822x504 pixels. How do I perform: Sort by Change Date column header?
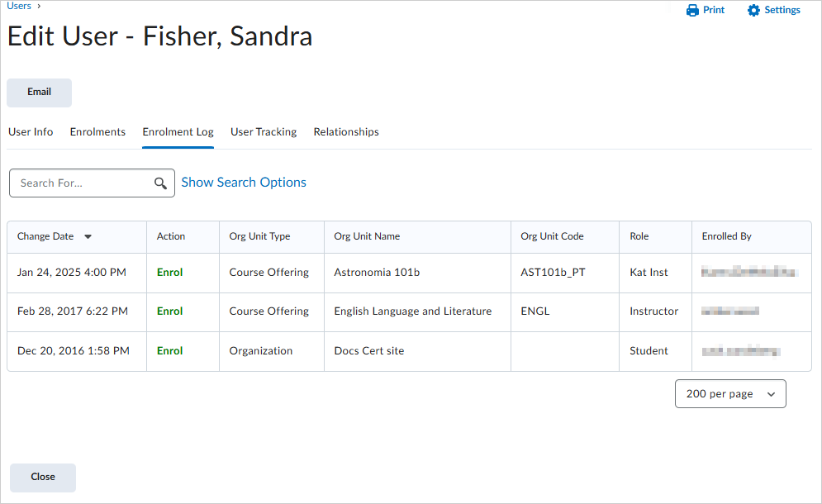click(x=45, y=236)
